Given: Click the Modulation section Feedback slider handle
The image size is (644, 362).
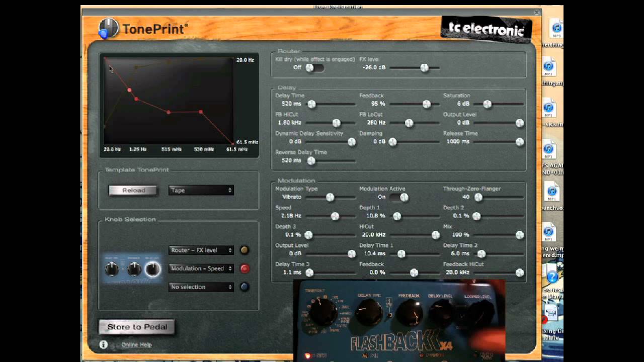Looking at the screenshot, I should [x=414, y=273].
